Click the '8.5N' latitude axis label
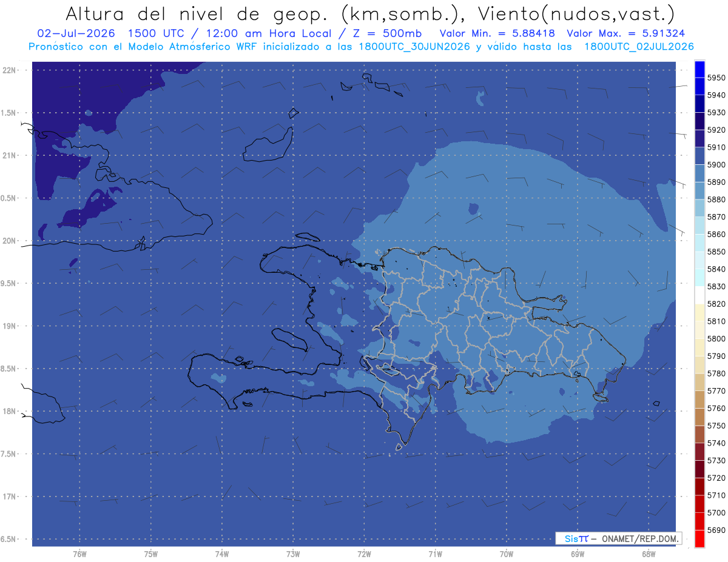Screen dimensions: 728x562 tap(8, 369)
